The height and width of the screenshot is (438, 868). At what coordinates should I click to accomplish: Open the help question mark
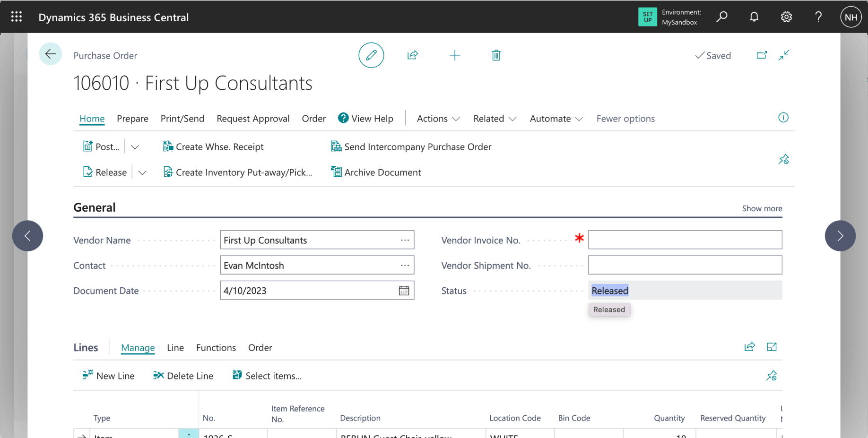pyautogui.click(x=818, y=17)
